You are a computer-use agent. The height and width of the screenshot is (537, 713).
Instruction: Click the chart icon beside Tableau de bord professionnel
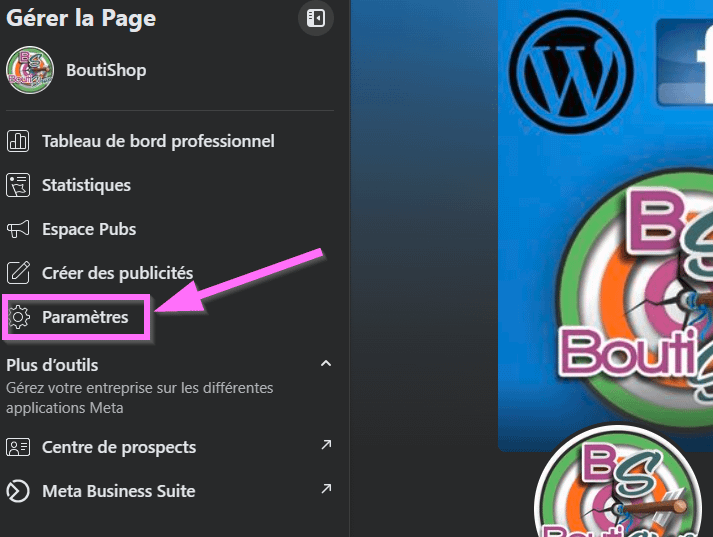pyautogui.click(x=18, y=141)
